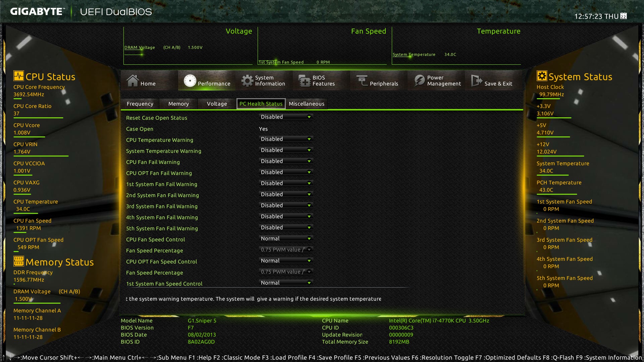Click the BIOS Version F7 value
This screenshot has height=362, width=644.
click(x=191, y=327)
